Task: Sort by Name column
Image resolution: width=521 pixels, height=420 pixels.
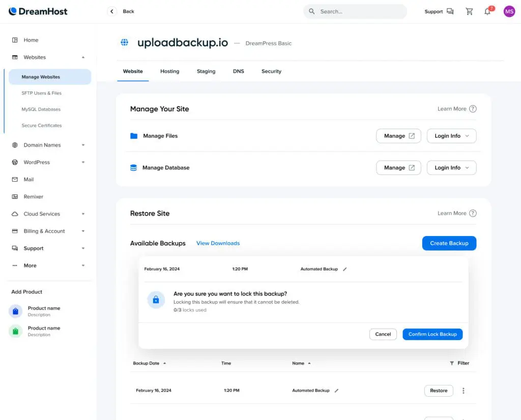Action: coord(301,363)
